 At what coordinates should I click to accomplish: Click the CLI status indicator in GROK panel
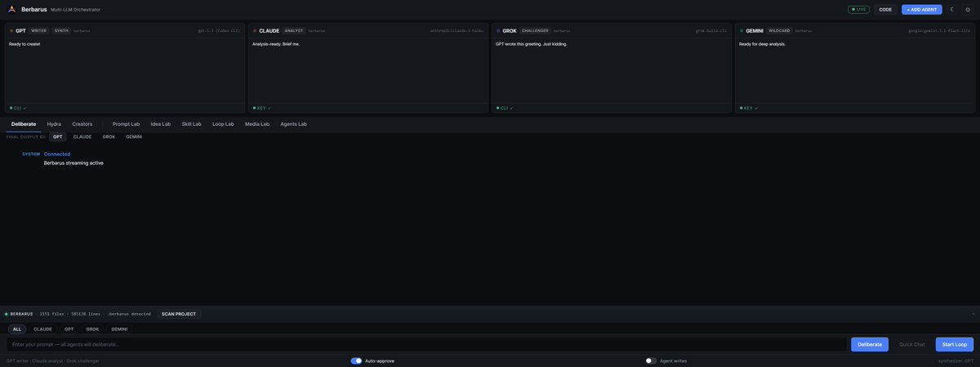tap(505, 108)
